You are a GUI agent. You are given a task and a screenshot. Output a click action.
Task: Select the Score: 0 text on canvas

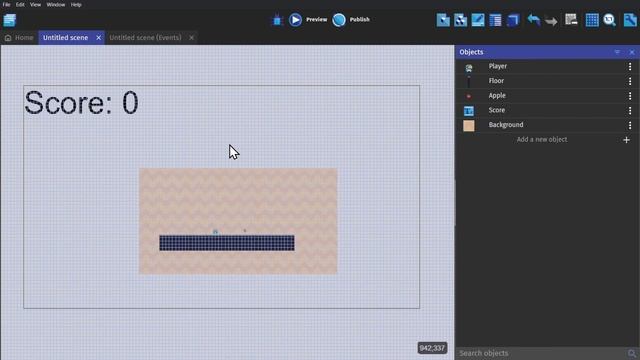(81, 103)
